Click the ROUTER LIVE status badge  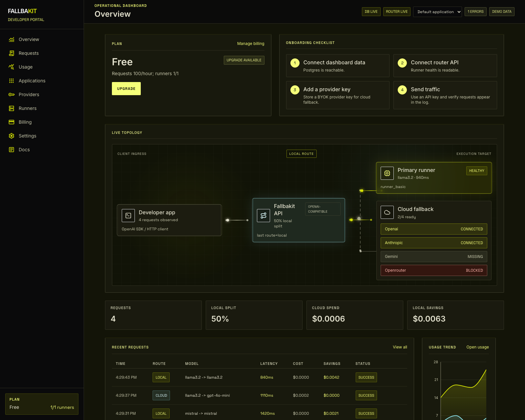click(397, 12)
